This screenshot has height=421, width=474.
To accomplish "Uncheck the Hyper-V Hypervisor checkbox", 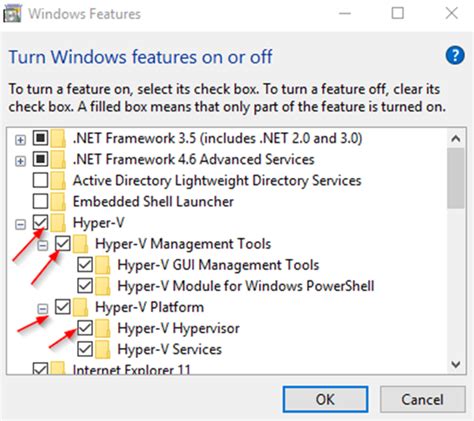I will (x=85, y=328).
